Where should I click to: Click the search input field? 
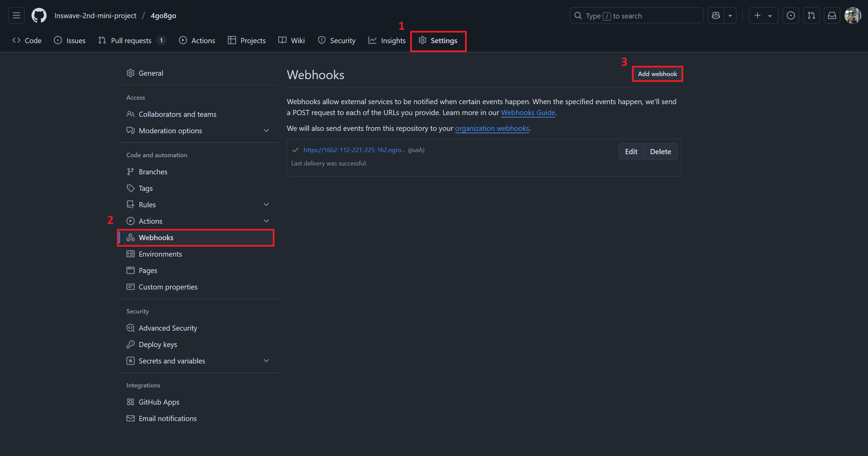click(636, 16)
